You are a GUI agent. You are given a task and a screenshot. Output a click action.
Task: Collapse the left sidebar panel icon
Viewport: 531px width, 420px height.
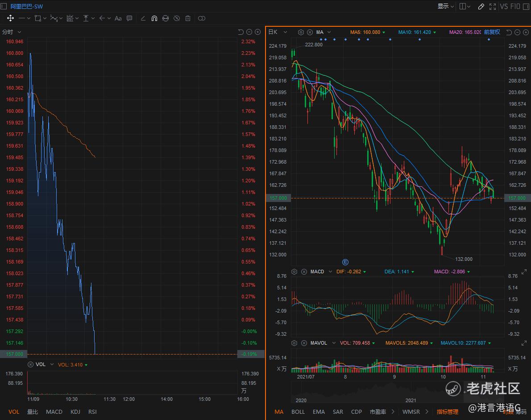[4, 6]
